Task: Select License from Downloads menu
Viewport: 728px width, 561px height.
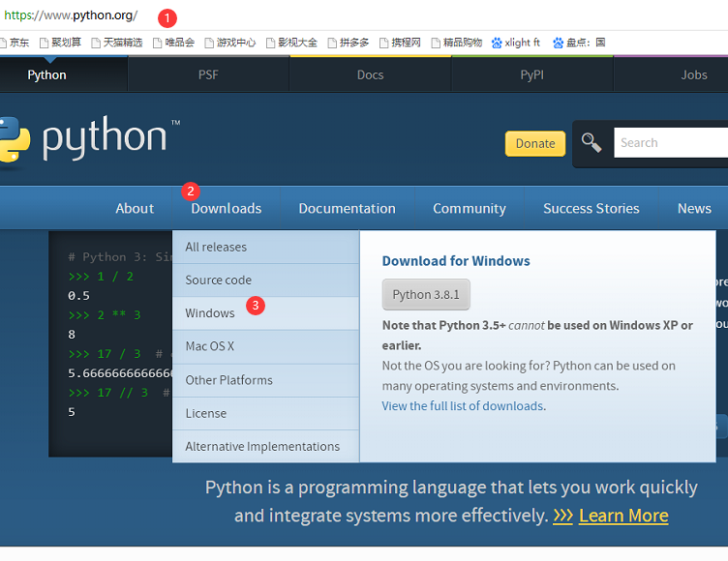Action: tap(265, 413)
